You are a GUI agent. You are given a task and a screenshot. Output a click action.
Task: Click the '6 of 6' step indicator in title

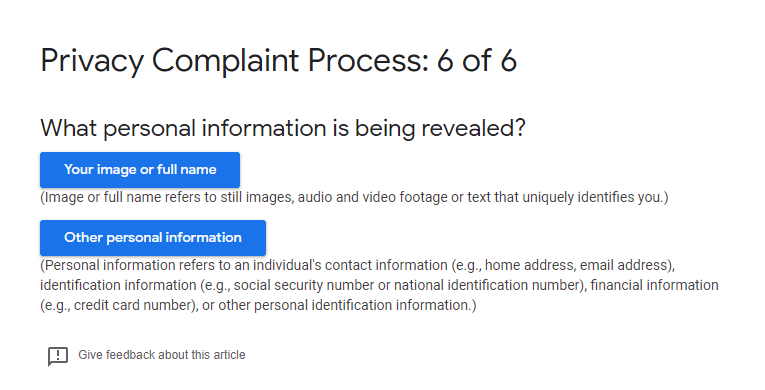[477, 61]
